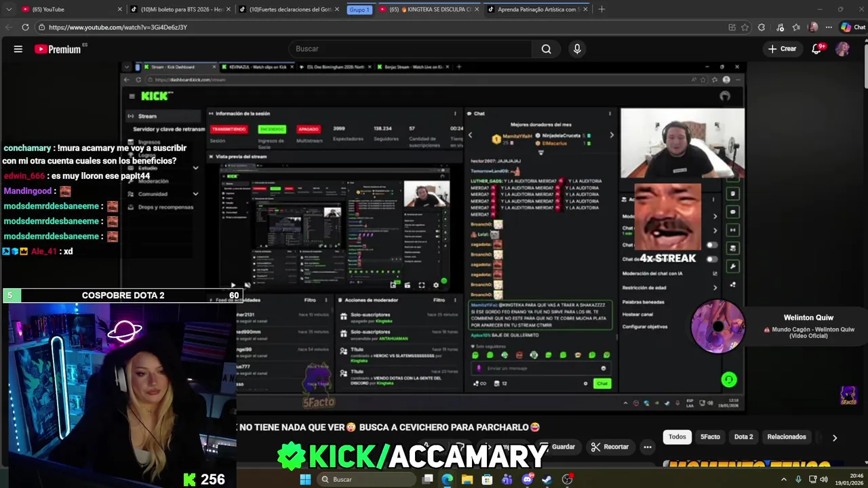The width and height of the screenshot is (868, 488).
Task: Go to YouTube Premium home logo
Action: tap(58, 49)
